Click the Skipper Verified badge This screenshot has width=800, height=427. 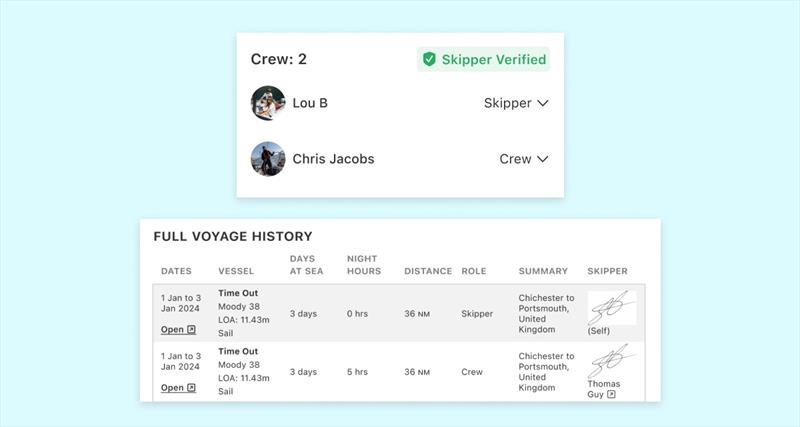(x=484, y=60)
